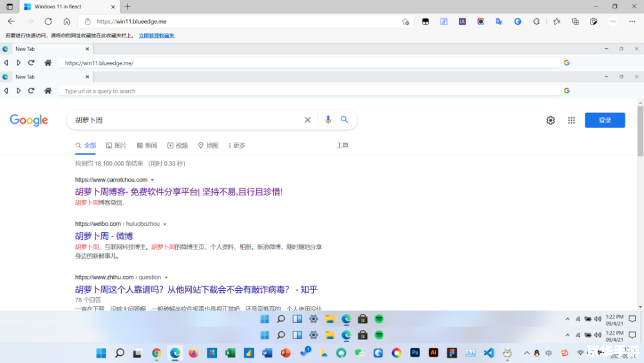Switch to 视频 results tab
The height and width of the screenshot is (363, 644).
(x=178, y=146)
